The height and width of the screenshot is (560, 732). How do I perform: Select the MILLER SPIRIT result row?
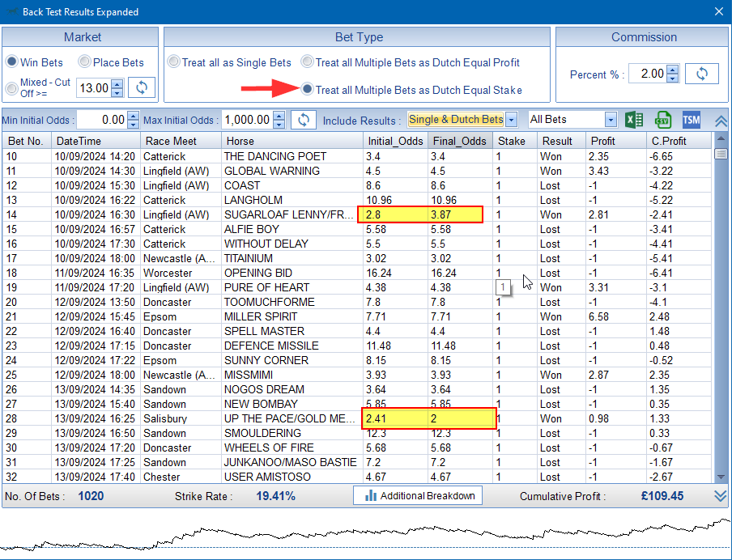265,316
